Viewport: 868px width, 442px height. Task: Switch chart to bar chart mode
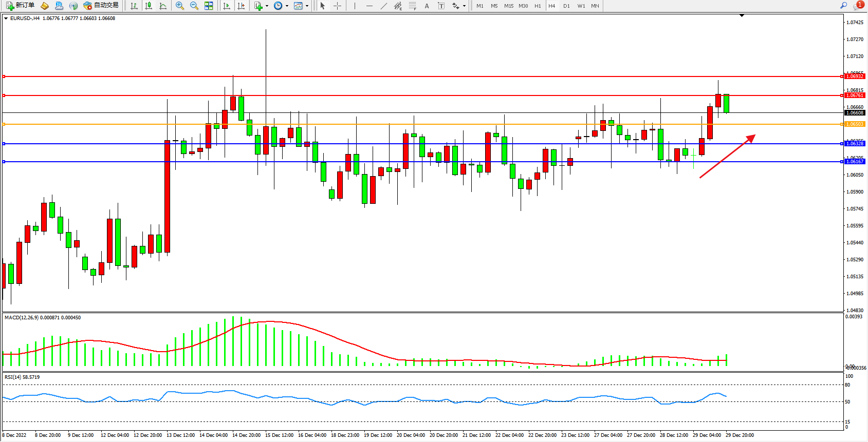(x=134, y=6)
